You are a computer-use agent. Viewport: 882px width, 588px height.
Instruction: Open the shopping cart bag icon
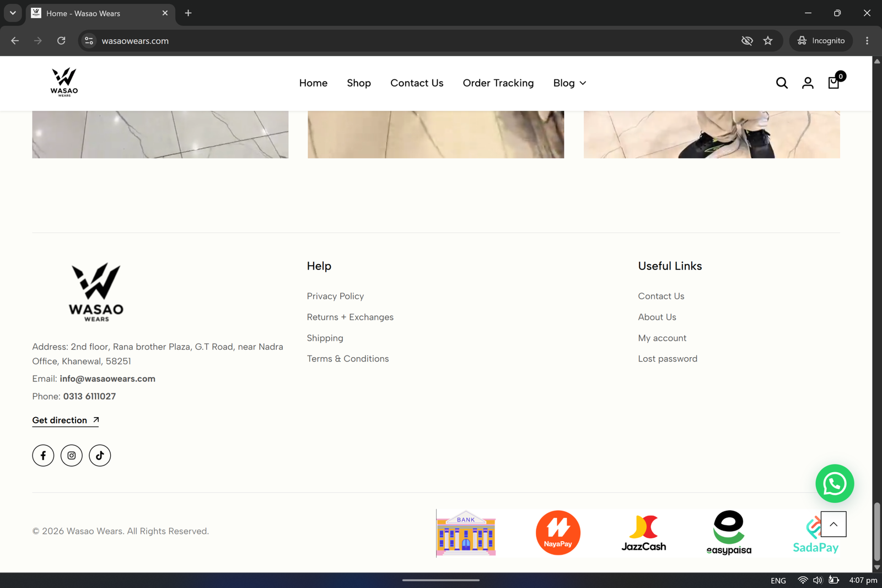(x=834, y=82)
